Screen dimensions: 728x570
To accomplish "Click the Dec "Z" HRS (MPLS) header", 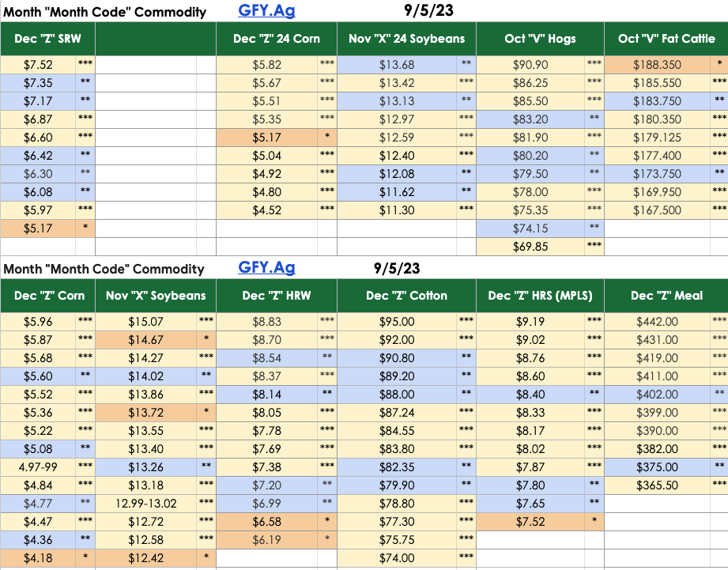I will point(541,296).
